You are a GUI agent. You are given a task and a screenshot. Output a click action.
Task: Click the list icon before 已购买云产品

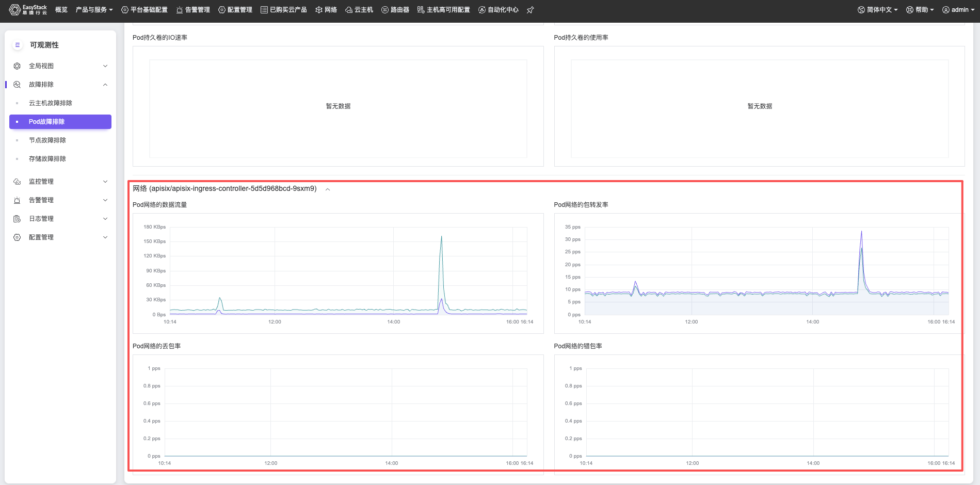[x=264, y=10]
